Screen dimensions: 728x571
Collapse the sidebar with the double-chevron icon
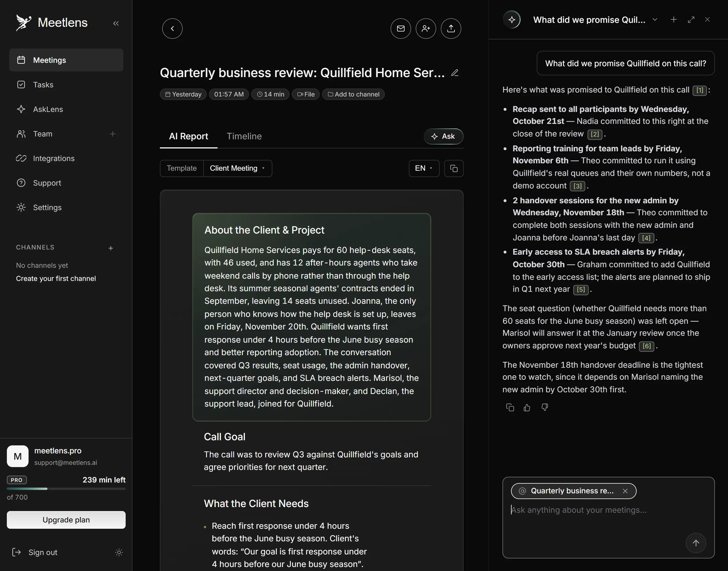click(116, 23)
